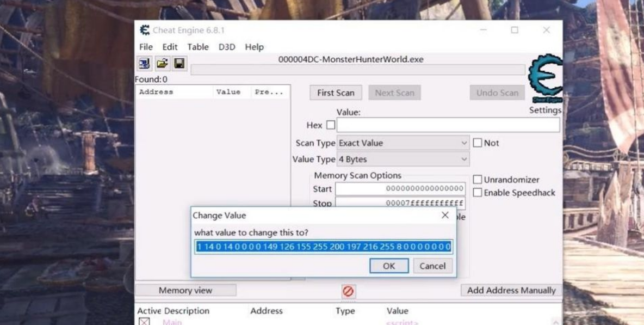Toggle Enable Speedhack checkbox
Viewport: 644px width, 325px height.
477,193
